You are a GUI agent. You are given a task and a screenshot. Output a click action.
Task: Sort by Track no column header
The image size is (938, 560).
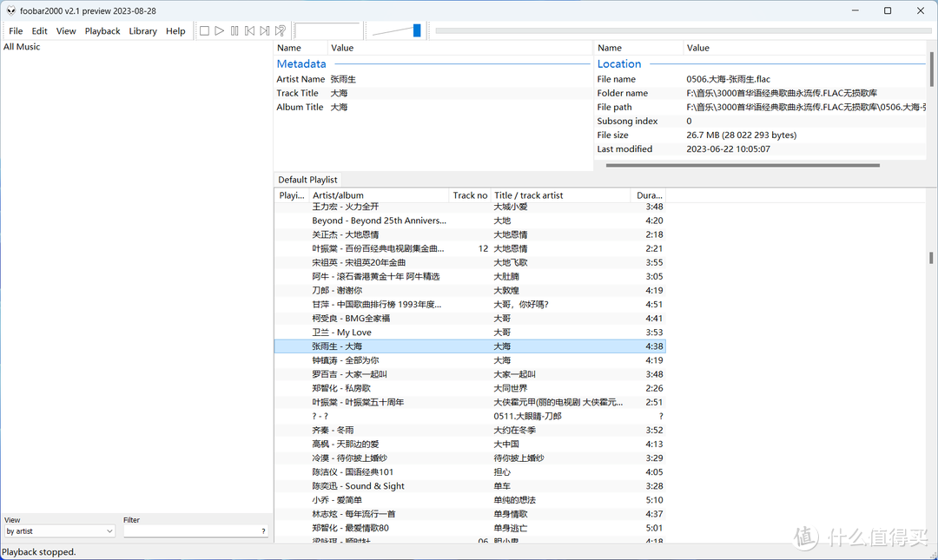[x=470, y=195]
